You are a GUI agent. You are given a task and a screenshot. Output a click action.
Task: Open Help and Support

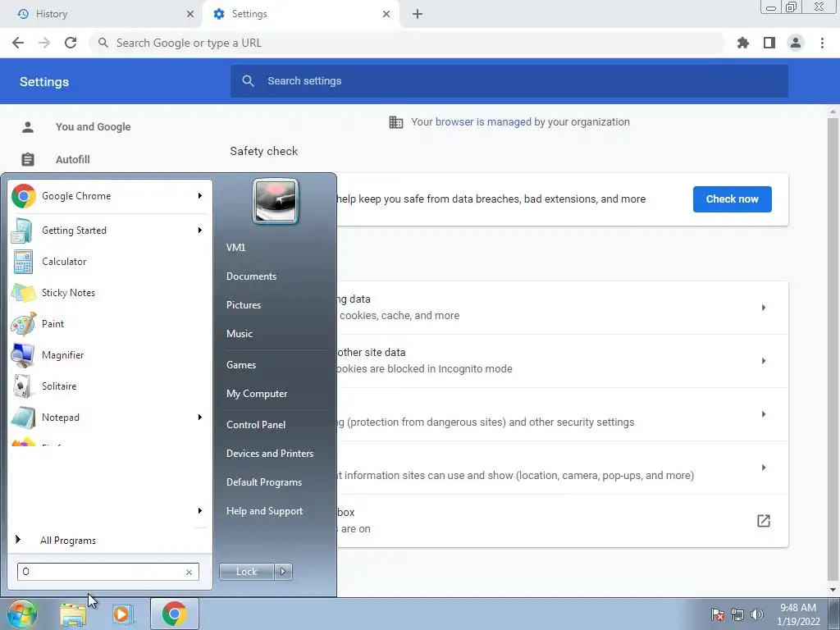pos(264,511)
